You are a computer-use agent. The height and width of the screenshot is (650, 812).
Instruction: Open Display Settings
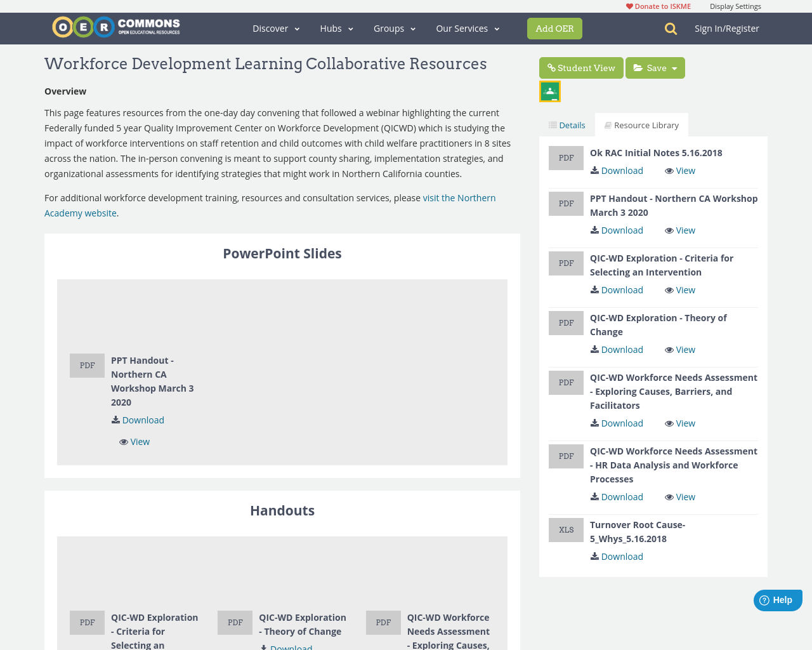point(735,5)
